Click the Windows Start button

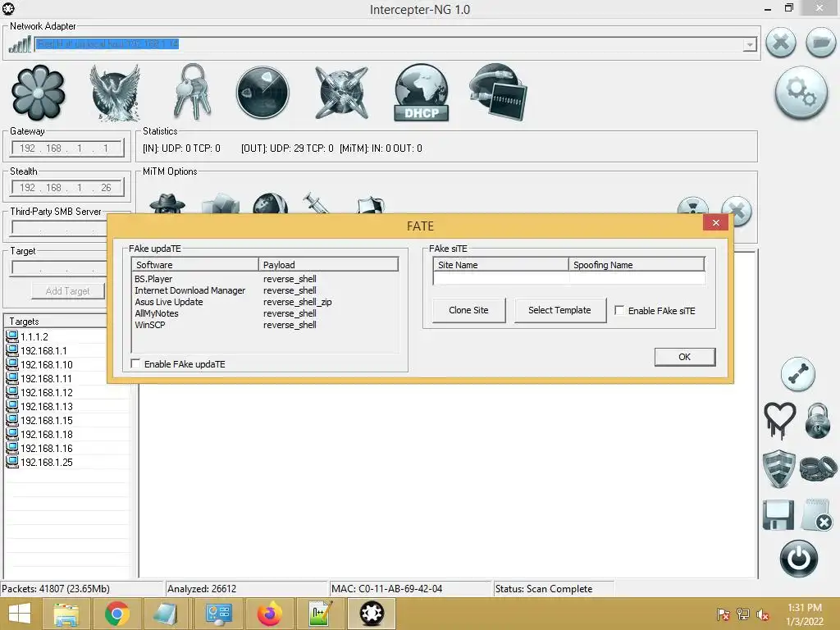[x=20, y=614]
